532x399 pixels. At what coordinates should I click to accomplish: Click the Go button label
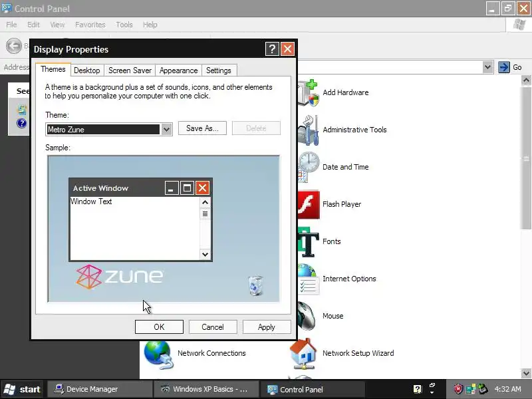coord(517,67)
